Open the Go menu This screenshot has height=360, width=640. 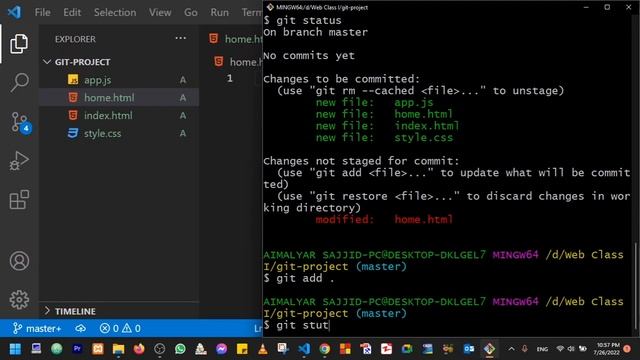click(x=191, y=12)
